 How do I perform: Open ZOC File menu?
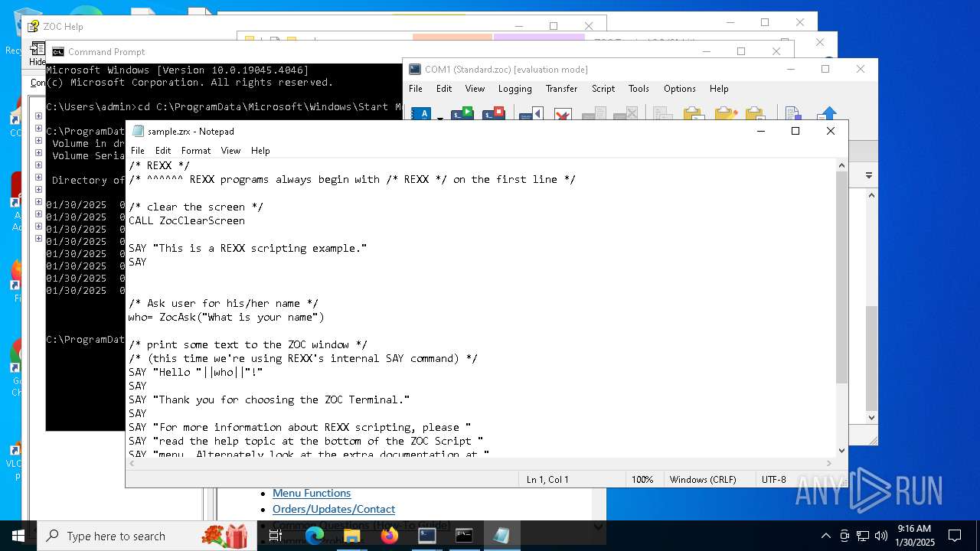[416, 89]
